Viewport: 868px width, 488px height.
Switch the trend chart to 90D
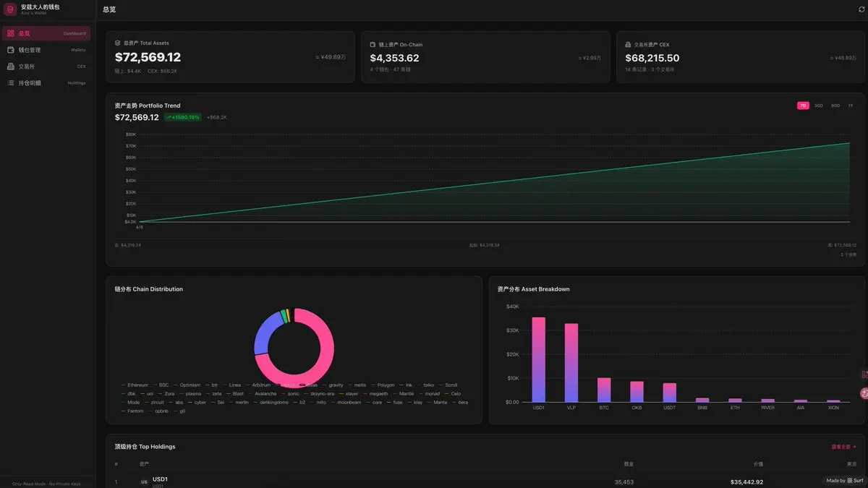click(x=835, y=106)
